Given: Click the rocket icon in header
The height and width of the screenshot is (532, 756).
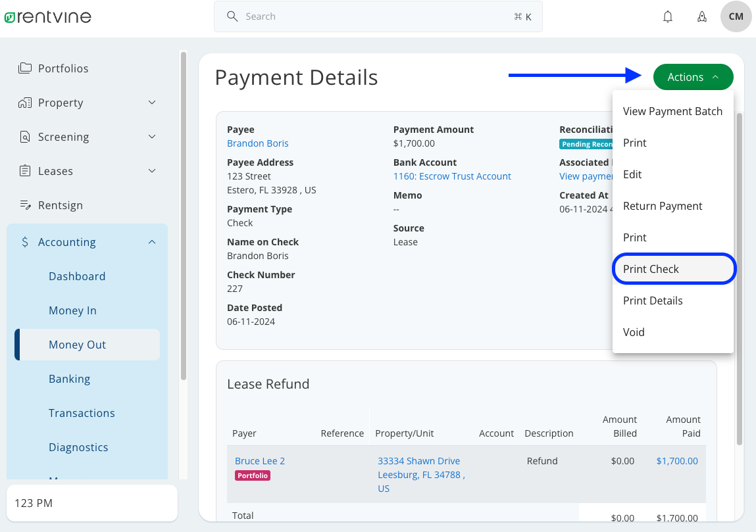Looking at the screenshot, I should (702, 16).
